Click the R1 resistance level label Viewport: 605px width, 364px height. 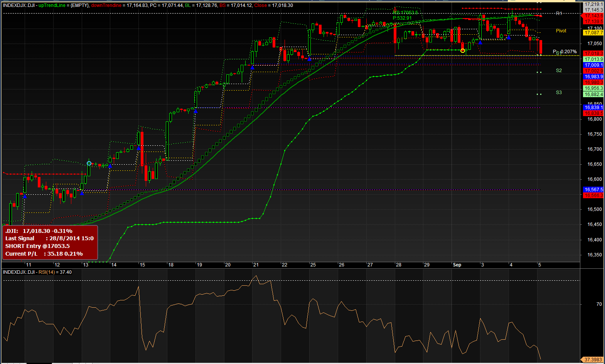point(559,13)
